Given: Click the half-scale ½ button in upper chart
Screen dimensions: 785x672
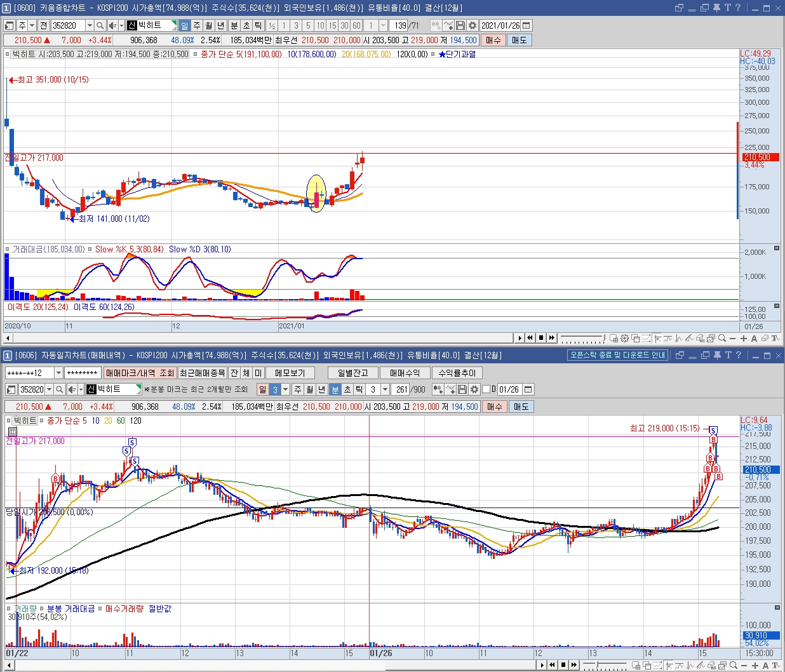Looking at the screenshot, I should 272,25.
